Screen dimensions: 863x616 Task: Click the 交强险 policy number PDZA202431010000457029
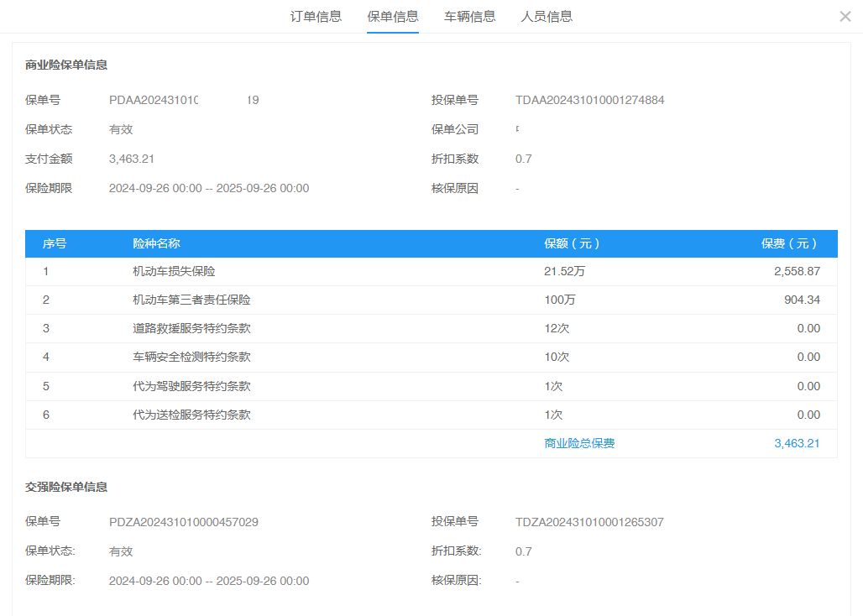[184, 522]
